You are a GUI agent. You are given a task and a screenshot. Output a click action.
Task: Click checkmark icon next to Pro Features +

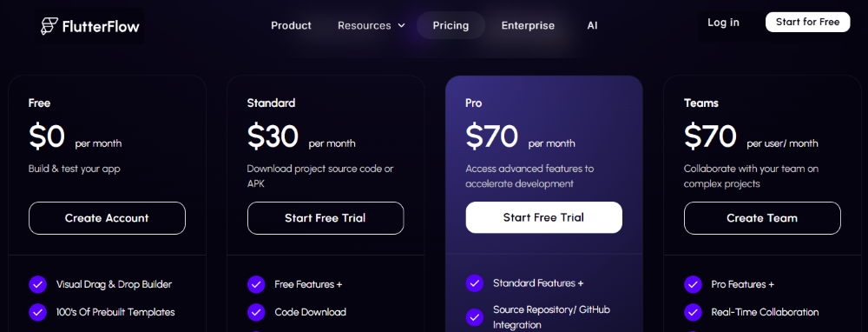pyautogui.click(x=693, y=284)
